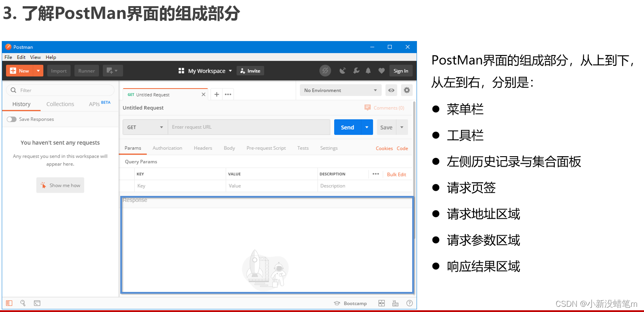Open the wrench settings icon
Viewport: 644px width, 312px height.
click(x=356, y=71)
